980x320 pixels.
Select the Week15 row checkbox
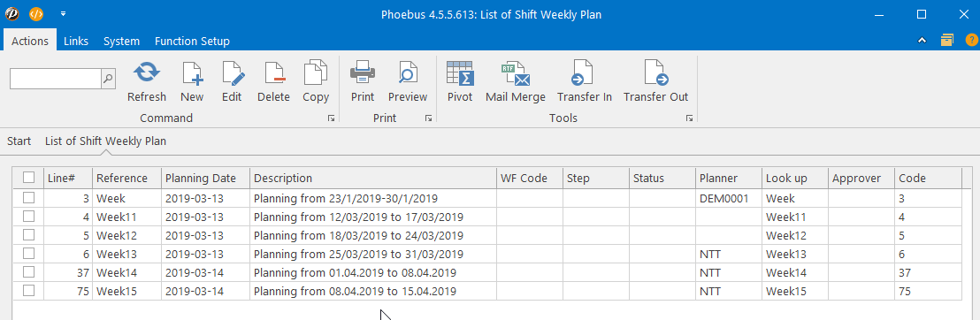[x=29, y=291]
